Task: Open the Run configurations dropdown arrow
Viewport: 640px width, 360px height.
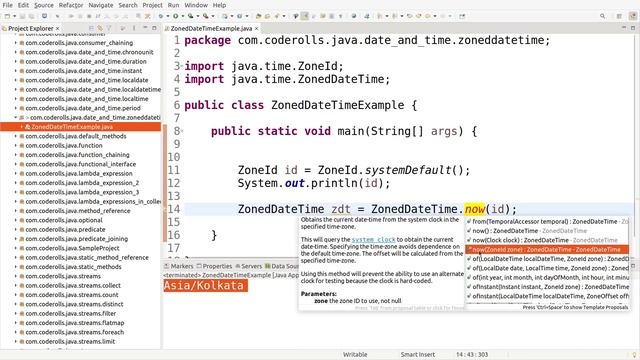Action: click(182, 16)
